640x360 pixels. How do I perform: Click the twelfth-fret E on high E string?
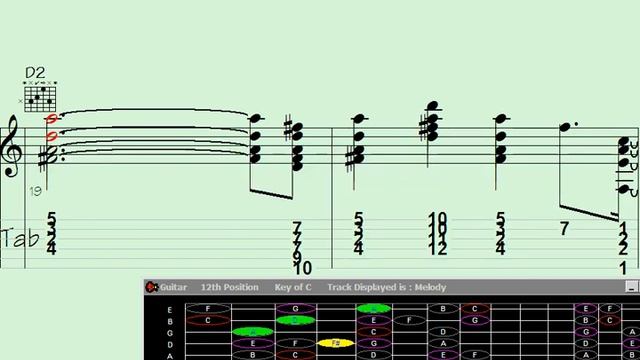pyautogui.click(x=586, y=309)
